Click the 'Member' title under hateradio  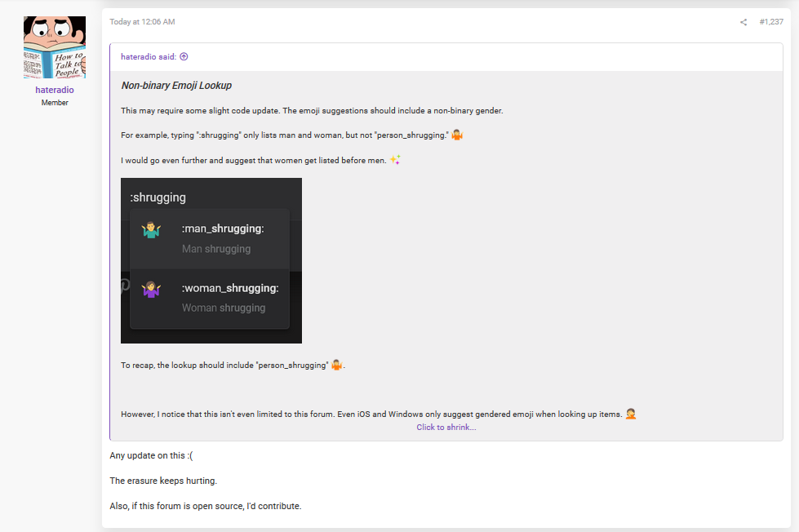click(x=55, y=103)
